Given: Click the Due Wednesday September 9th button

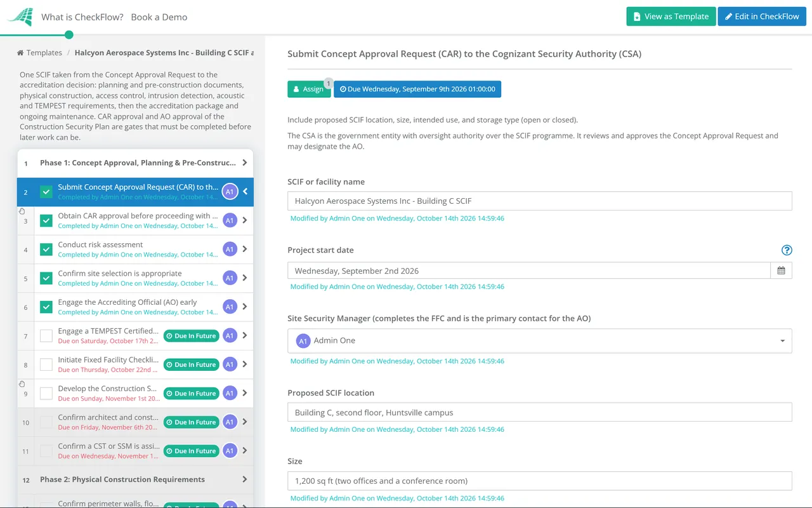Looking at the screenshot, I should [x=417, y=89].
